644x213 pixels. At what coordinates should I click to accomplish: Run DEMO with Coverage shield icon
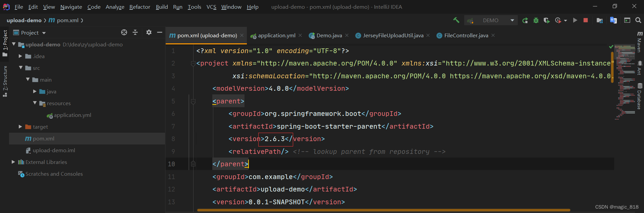(547, 20)
